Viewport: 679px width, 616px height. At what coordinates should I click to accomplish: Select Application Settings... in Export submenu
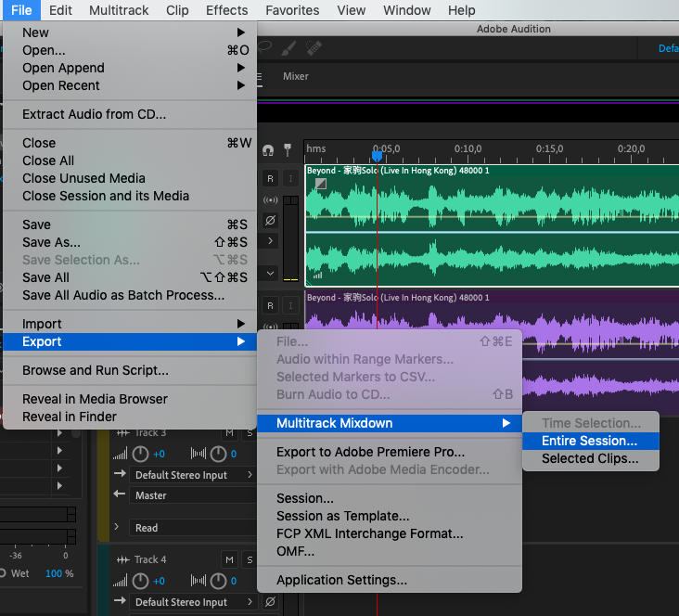pyautogui.click(x=341, y=580)
